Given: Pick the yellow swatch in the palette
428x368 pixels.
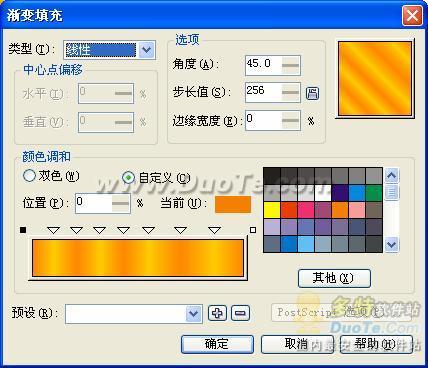Looking at the screenshot, I should (272, 210).
